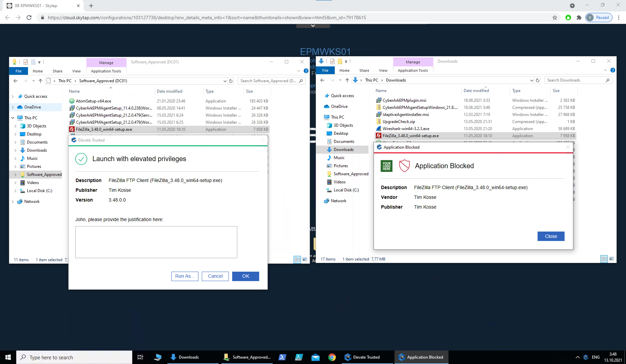626x364 pixels.
Task: Close the Application Blocked dialog with Close button
Action: [x=551, y=236]
